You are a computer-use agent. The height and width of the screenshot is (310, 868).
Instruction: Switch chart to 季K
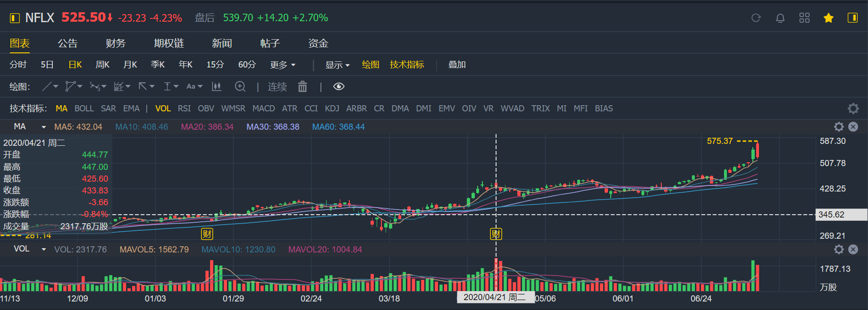coord(158,65)
